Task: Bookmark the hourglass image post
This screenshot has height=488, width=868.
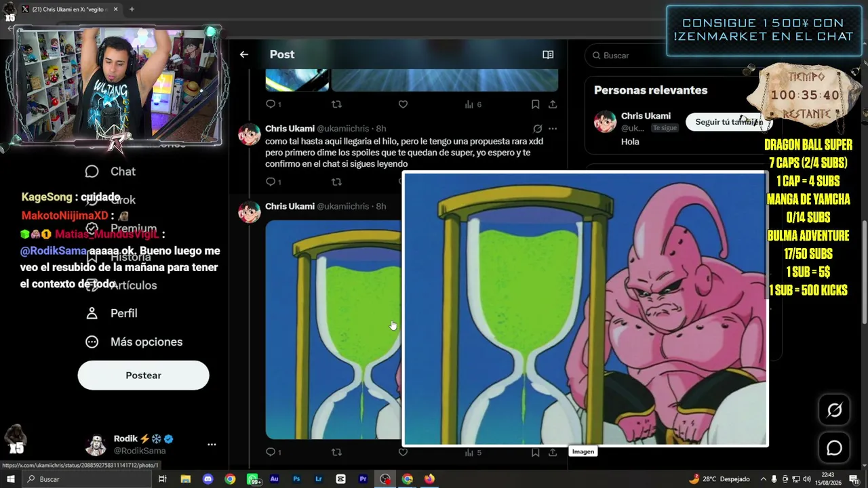Action: (535, 452)
